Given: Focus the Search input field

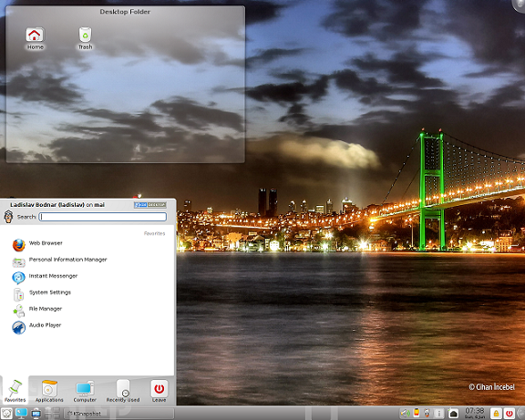Looking at the screenshot, I should [103, 217].
